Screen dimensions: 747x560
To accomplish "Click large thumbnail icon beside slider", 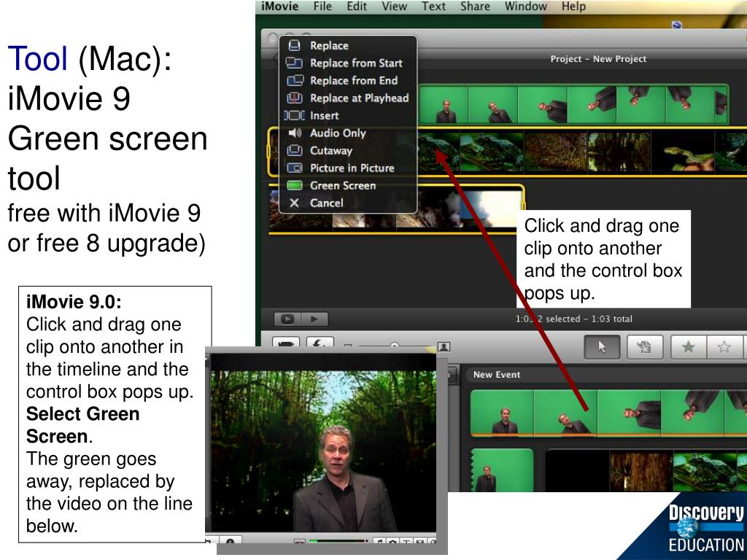I will tap(444, 346).
